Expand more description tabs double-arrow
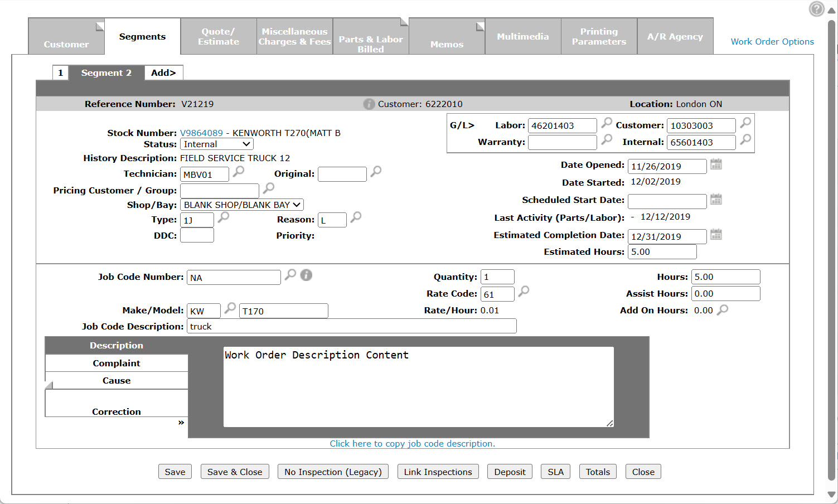This screenshot has width=838, height=504. point(181,423)
